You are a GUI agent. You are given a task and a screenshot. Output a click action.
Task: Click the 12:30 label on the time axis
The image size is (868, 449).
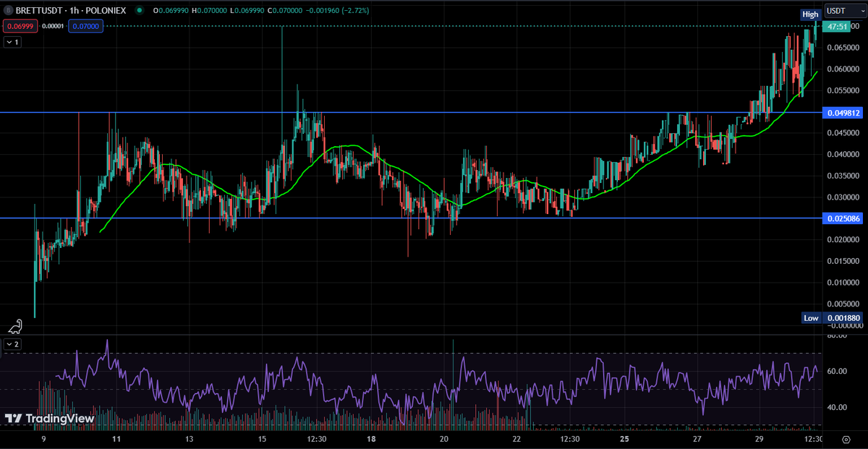pos(316,439)
